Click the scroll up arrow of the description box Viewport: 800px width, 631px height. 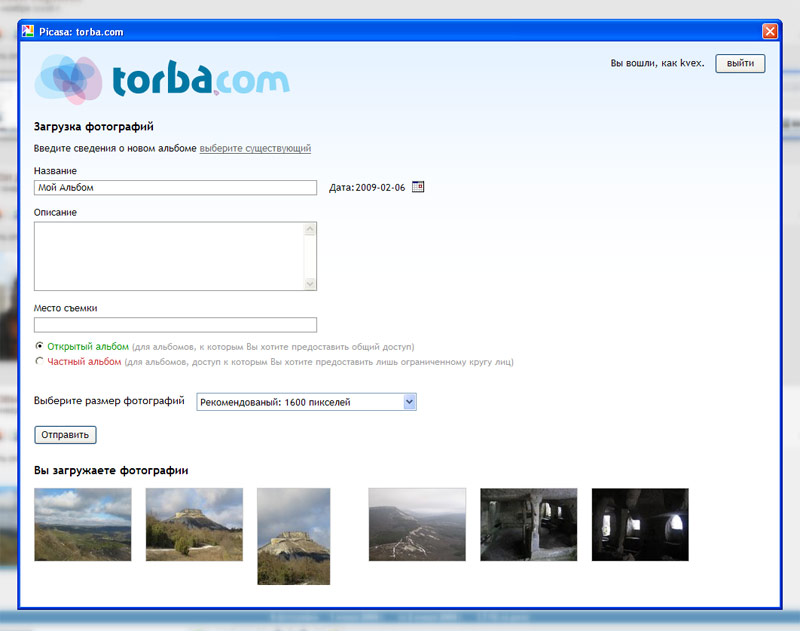pos(308,228)
